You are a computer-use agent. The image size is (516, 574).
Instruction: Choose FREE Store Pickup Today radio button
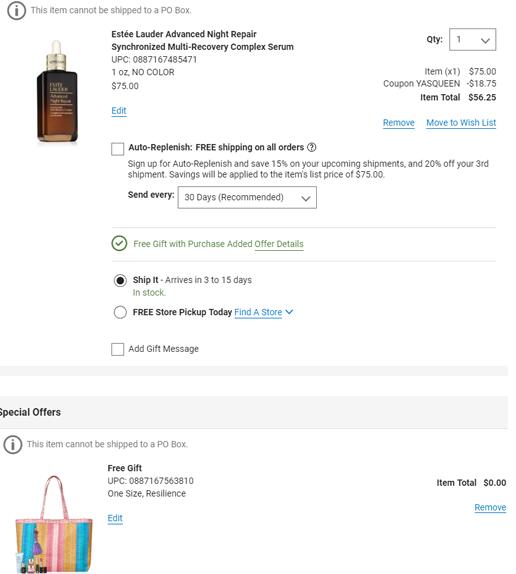(120, 312)
